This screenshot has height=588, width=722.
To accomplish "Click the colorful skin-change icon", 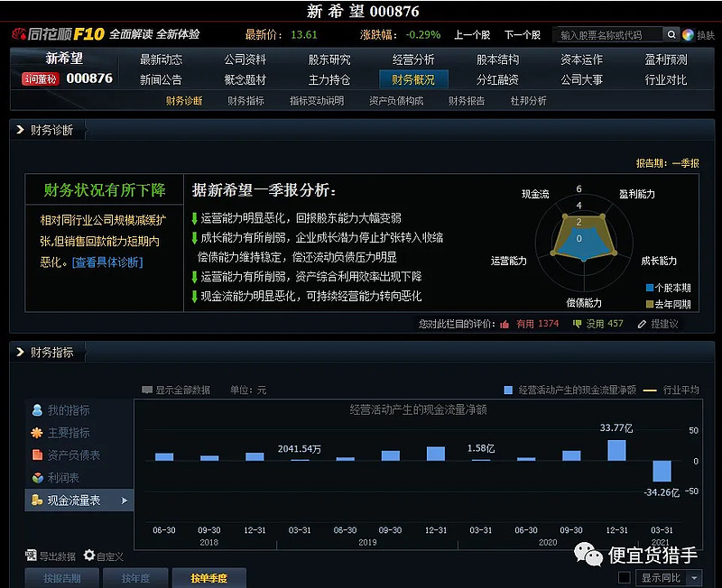I will coord(688,35).
